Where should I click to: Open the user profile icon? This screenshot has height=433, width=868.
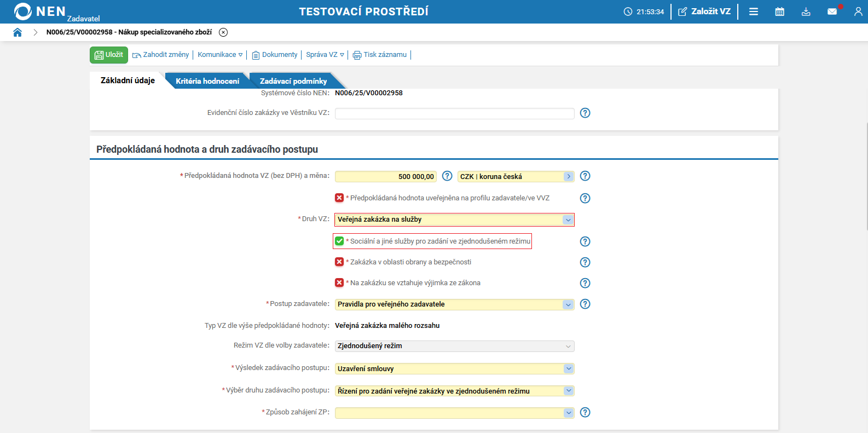(858, 11)
